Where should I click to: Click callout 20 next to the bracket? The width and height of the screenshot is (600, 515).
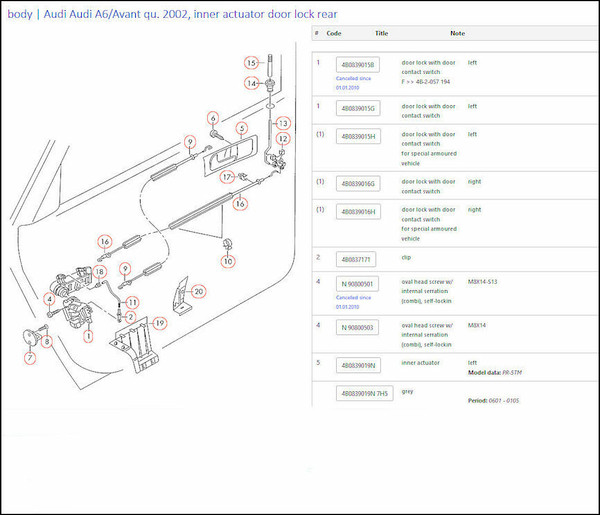point(199,291)
